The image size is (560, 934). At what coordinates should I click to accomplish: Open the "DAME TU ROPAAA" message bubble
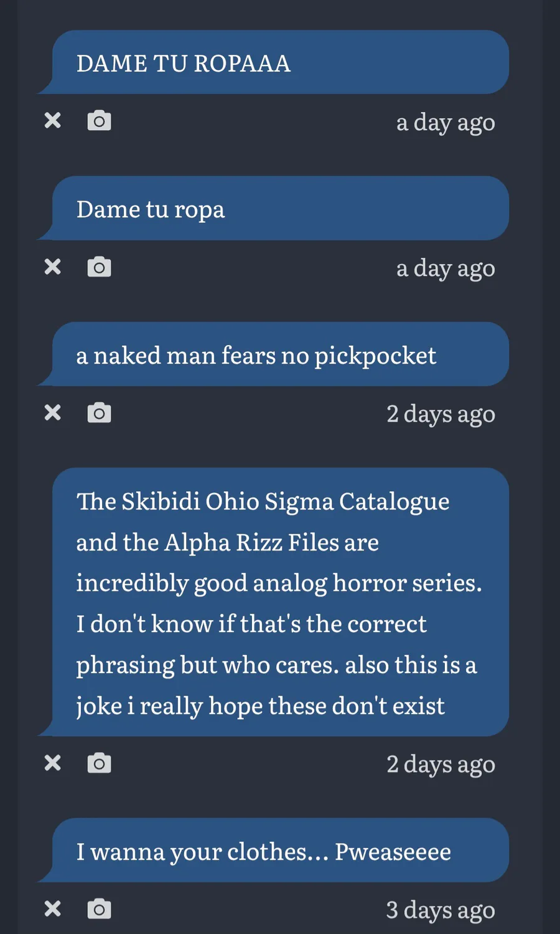tap(280, 63)
